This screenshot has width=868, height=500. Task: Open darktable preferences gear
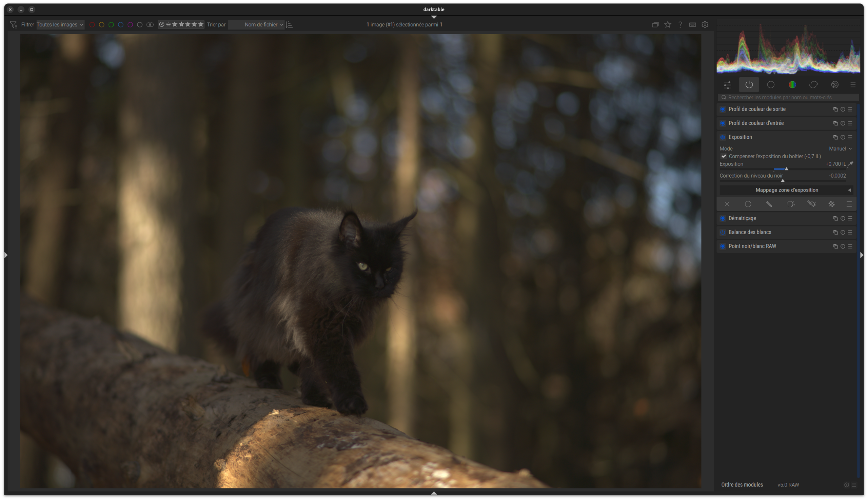click(705, 25)
